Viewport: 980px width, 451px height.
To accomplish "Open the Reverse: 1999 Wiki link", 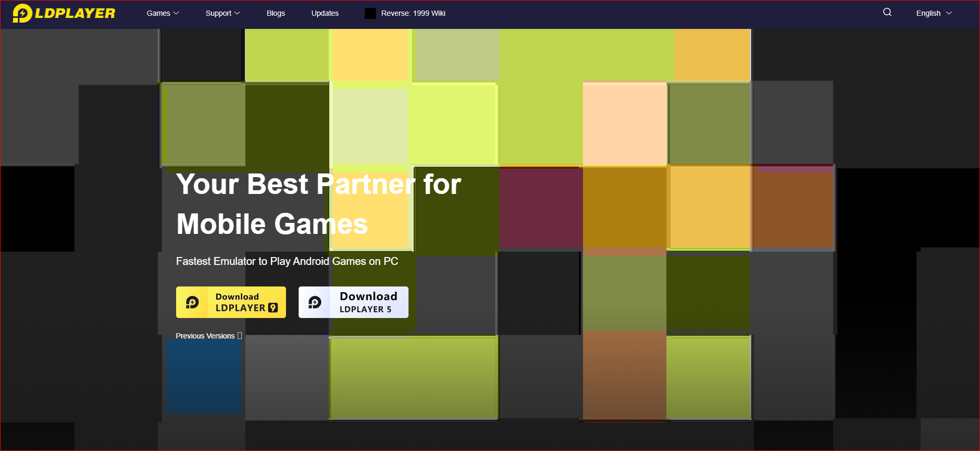I will (x=413, y=13).
